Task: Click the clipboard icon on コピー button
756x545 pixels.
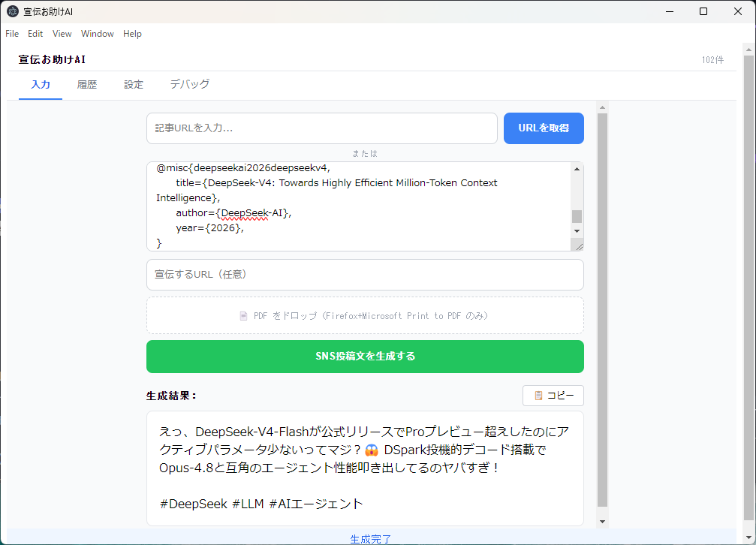Action: click(x=538, y=396)
